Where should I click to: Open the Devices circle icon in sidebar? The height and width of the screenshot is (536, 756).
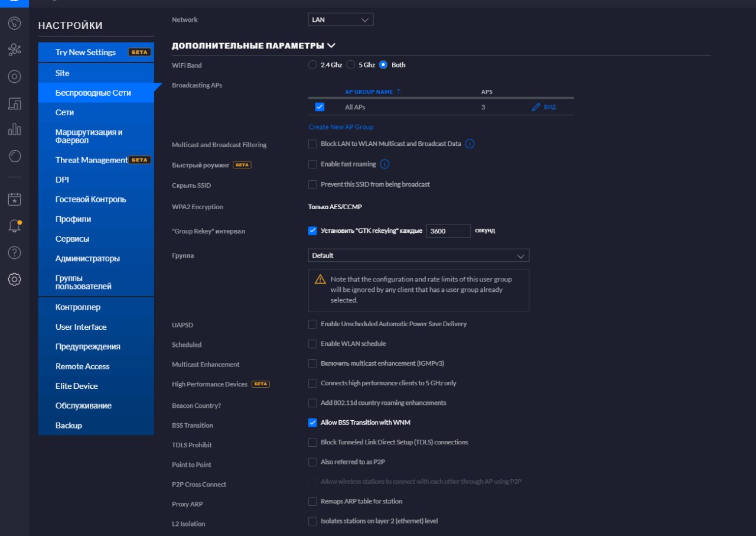click(x=15, y=77)
